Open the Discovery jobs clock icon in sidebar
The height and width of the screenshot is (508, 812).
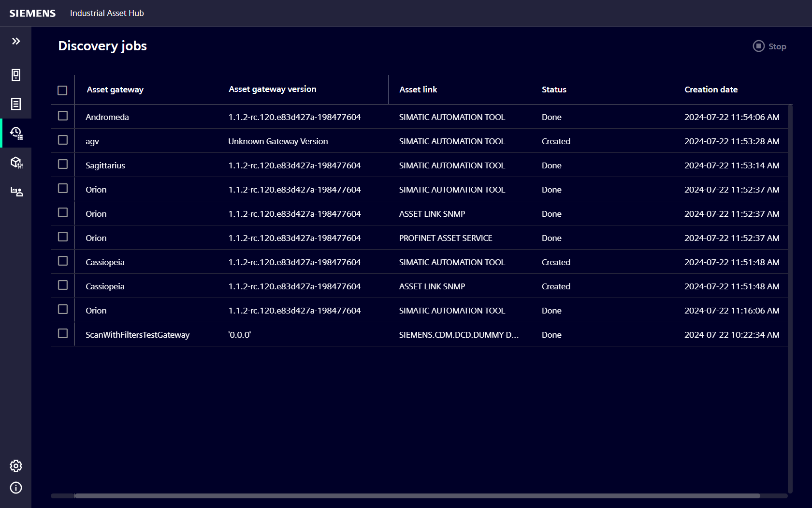tap(16, 133)
